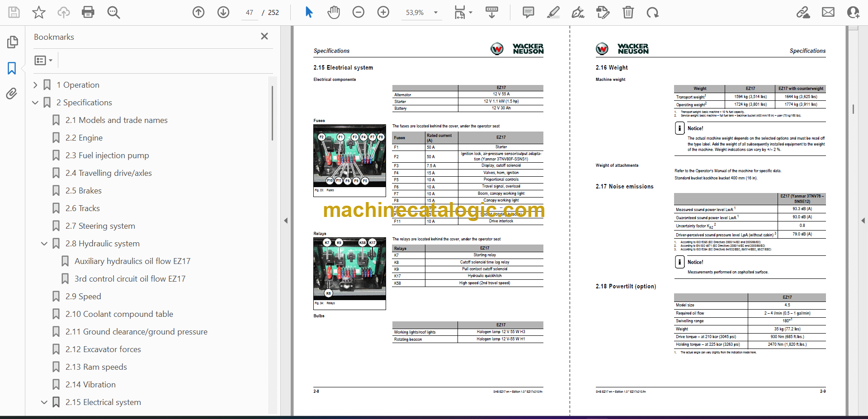Close the Bookmarks panel
This screenshot has width=868, height=419.
click(x=264, y=36)
